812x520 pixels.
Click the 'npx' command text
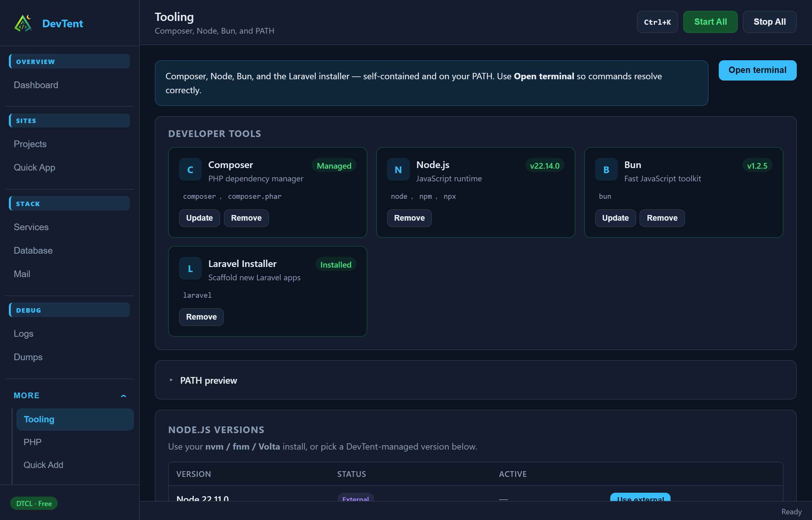point(449,196)
